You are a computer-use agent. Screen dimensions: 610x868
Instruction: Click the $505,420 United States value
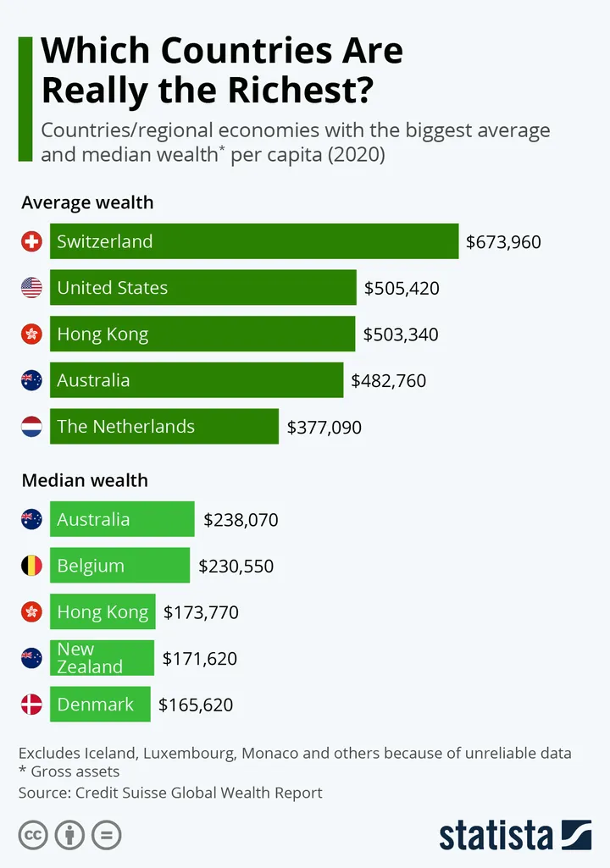[402, 289]
